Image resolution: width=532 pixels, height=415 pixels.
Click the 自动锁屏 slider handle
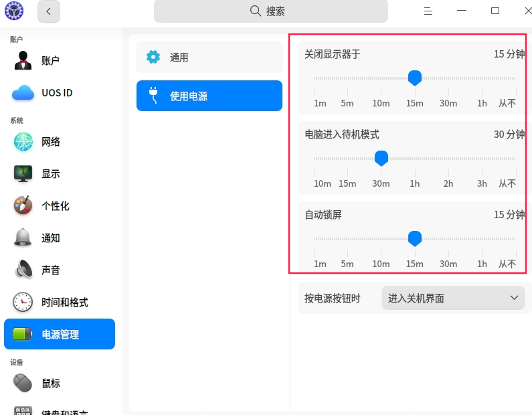click(x=415, y=239)
